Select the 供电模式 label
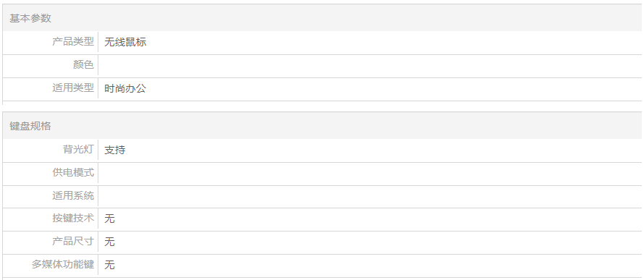644x280 pixels. (72, 172)
